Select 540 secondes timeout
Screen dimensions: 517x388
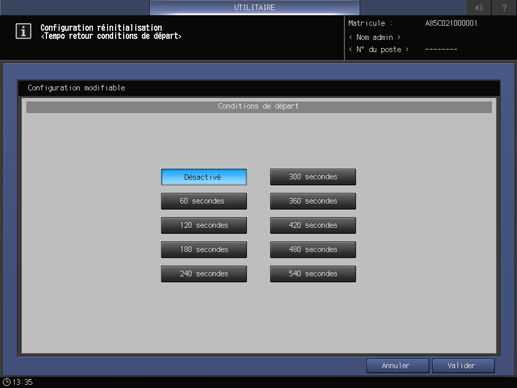point(313,274)
